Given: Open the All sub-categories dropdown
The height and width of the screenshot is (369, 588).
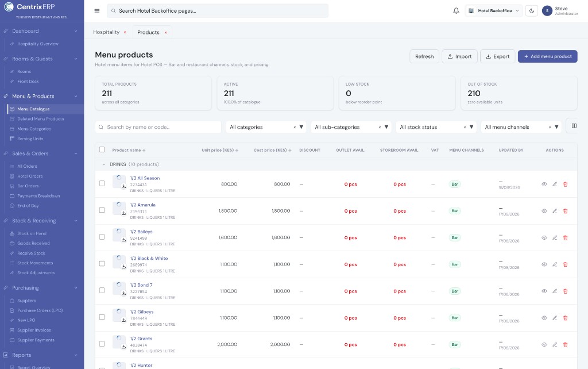Looking at the screenshot, I should tap(351, 127).
